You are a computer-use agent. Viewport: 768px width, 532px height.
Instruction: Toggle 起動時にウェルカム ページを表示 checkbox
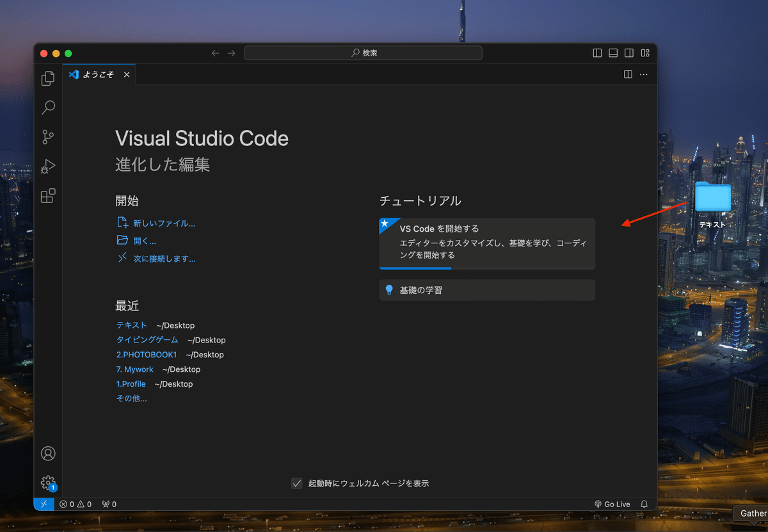(297, 483)
